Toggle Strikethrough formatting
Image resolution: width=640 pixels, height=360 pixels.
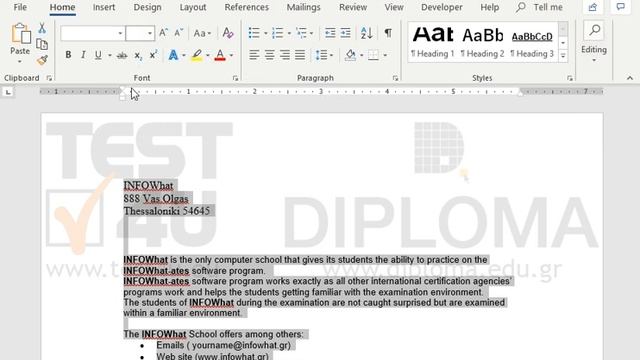(x=122, y=55)
